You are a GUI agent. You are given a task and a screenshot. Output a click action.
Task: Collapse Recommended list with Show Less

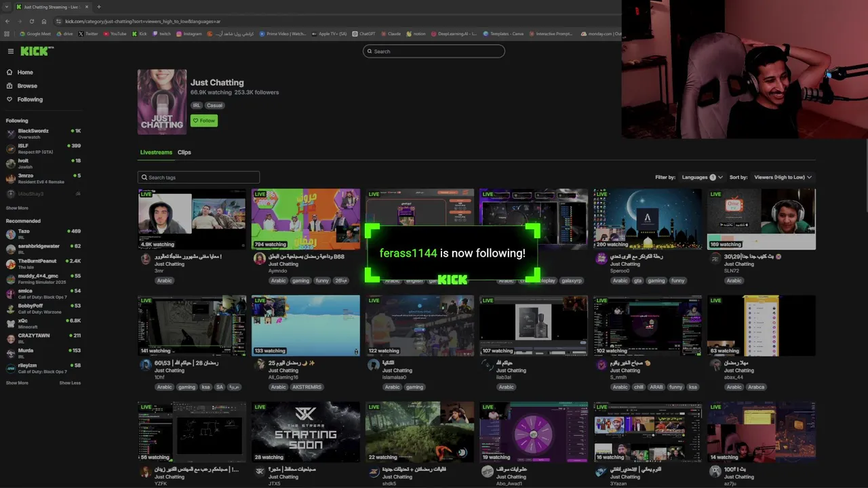70,383
